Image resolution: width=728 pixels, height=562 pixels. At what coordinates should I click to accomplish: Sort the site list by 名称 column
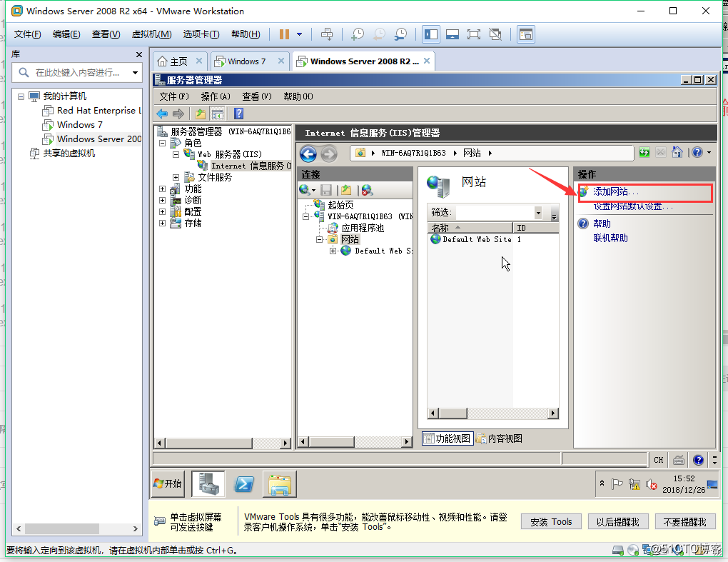pos(470,228)
